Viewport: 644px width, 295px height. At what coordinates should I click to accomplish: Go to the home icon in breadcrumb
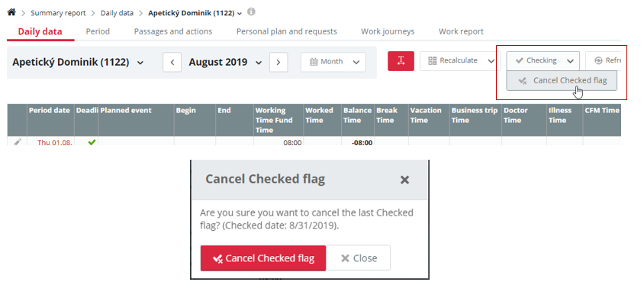pyautogui.click(x=11, y=12)
